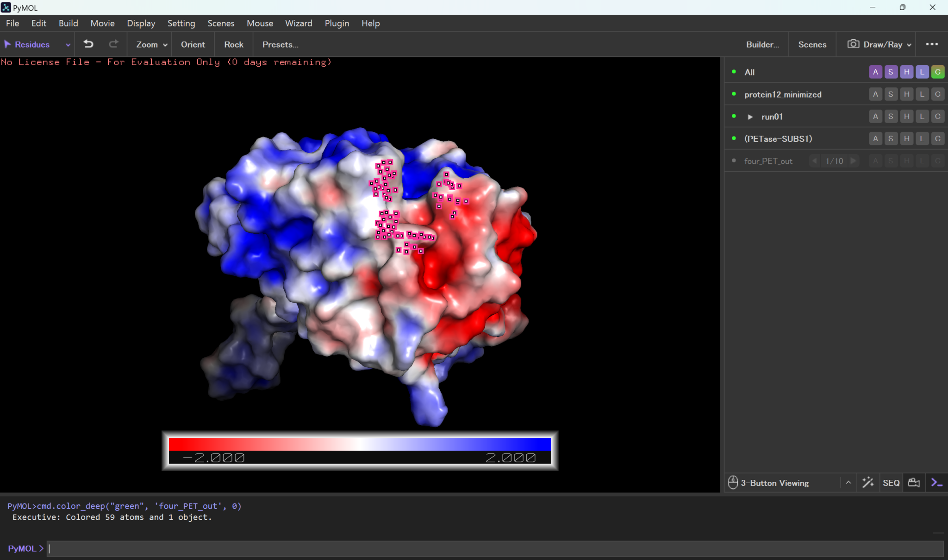Hide the PETase-SUBS1 selection
Viewport: 948px width, 560px height.
coord(734,139)
